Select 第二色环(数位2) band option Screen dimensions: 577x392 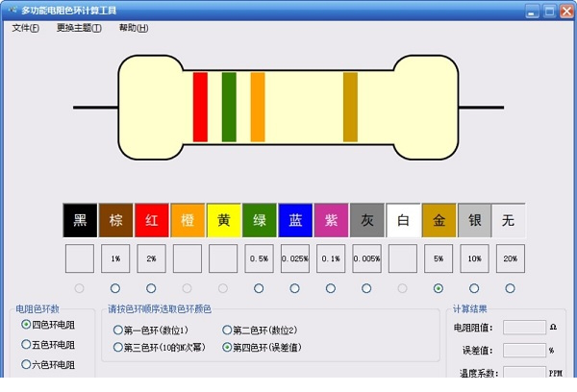pyautogui.click(x=261, y=330)
